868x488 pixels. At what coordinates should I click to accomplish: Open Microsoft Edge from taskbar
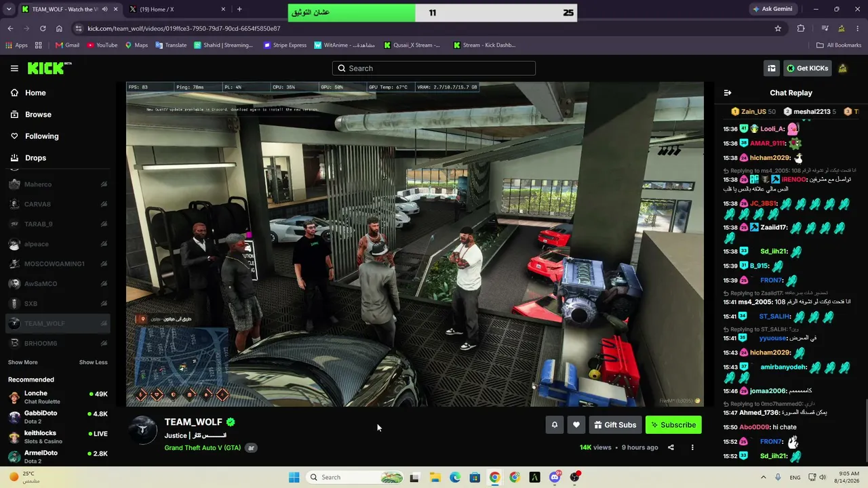coord(455,477)
